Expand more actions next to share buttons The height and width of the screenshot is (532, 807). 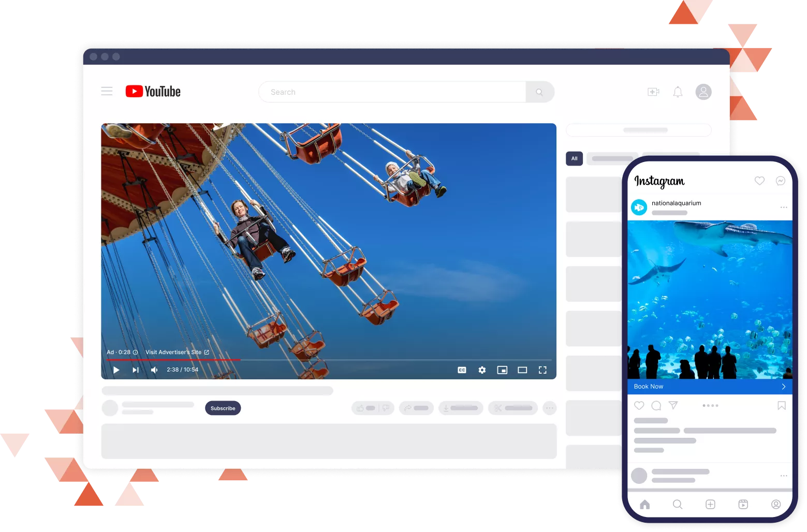pyautogui.click(x=549, y=408)
